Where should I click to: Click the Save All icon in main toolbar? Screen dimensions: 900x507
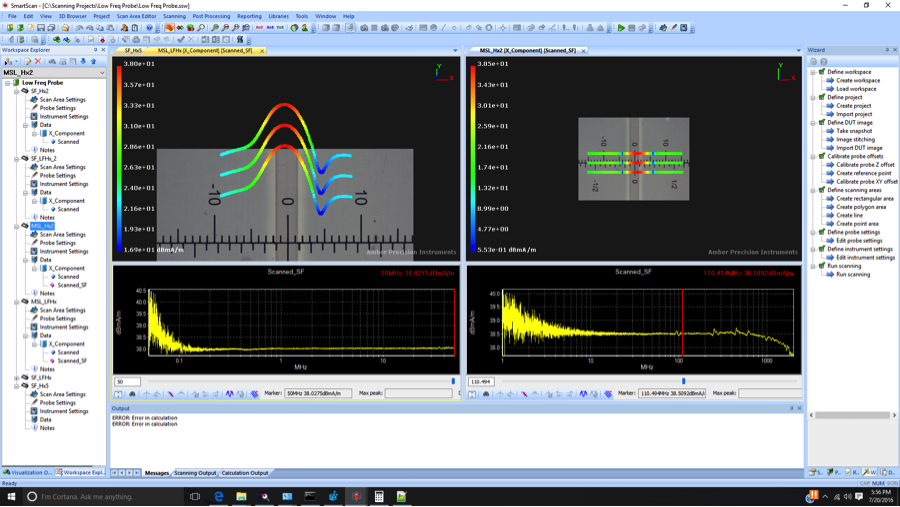[x=51, y=28]
